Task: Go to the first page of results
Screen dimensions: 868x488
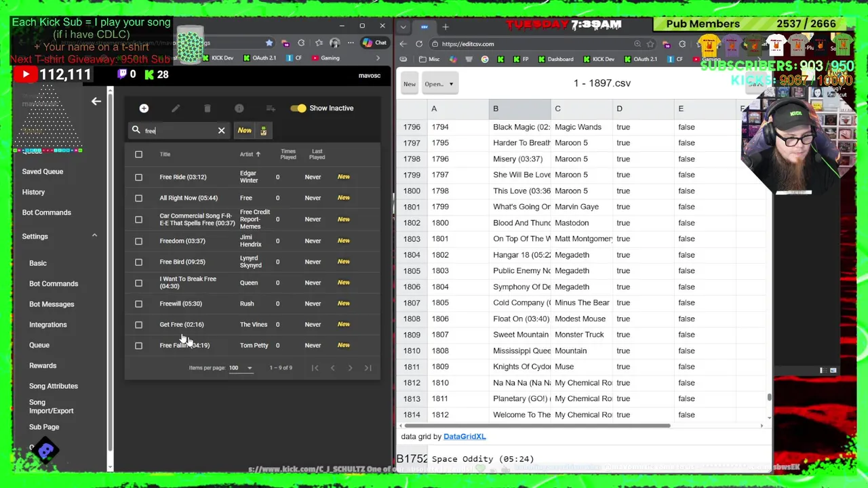Action: [x=315, y=368]
